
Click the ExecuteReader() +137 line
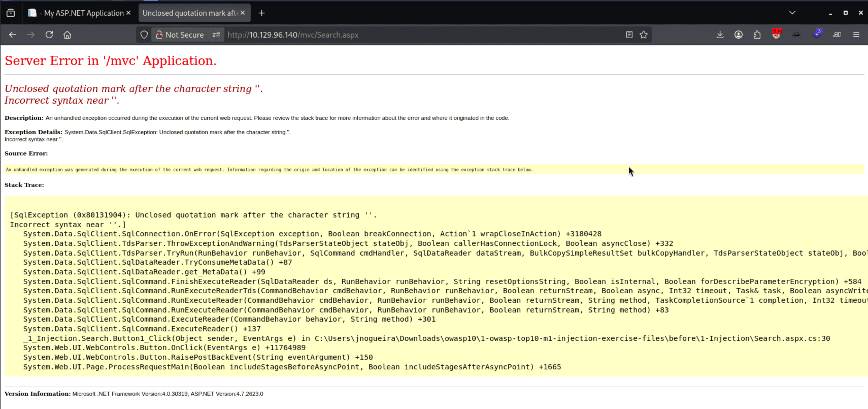tap(142, 329)
